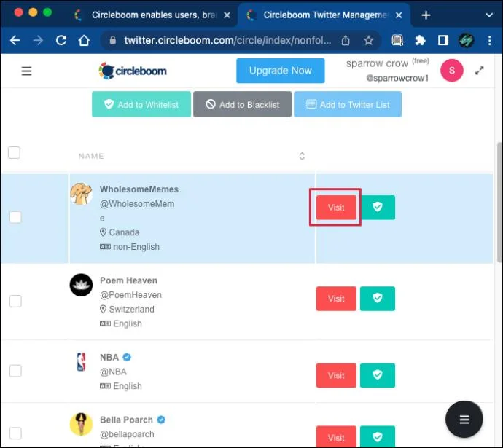
Task: Visit the Bella Poarch profile
Action: coord(336,436)
